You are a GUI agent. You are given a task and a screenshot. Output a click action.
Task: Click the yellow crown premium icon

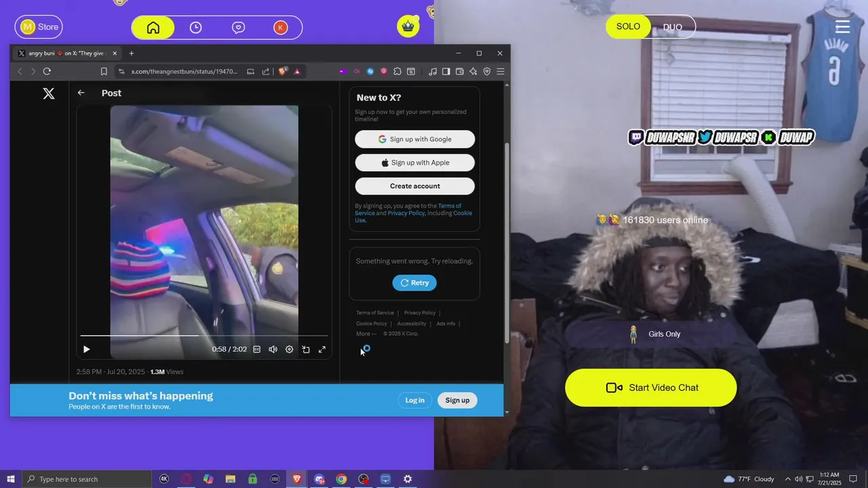pyautogui.click(x=408, y=26)
